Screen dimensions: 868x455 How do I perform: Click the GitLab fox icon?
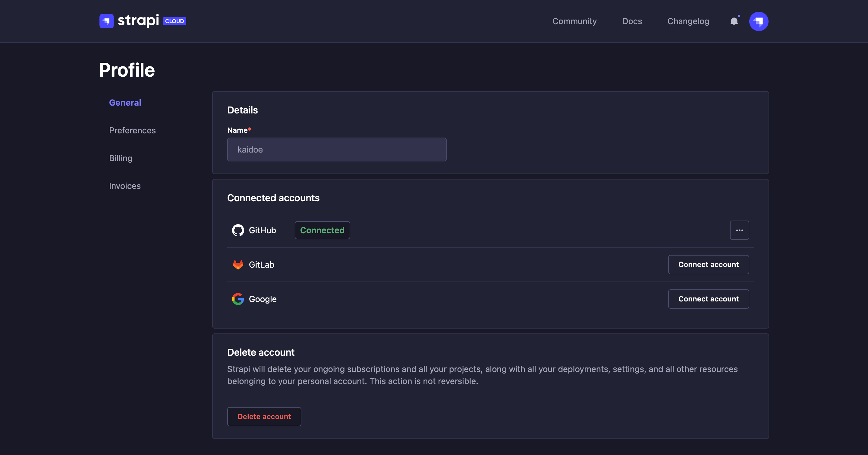click(238, 264)
